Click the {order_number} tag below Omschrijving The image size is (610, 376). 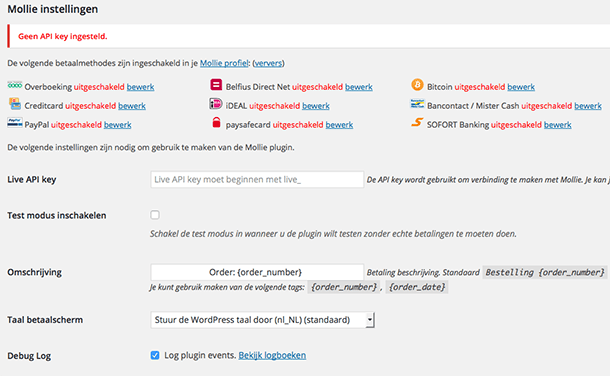click(344, 287)
